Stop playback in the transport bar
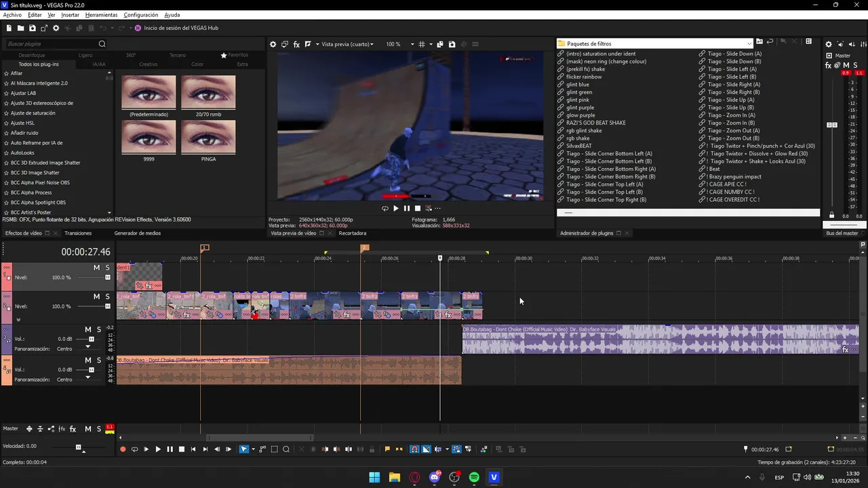 181,449
